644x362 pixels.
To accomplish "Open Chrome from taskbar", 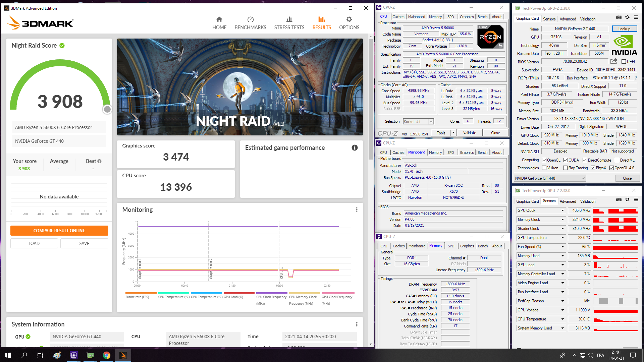I will tap(107, 355).
